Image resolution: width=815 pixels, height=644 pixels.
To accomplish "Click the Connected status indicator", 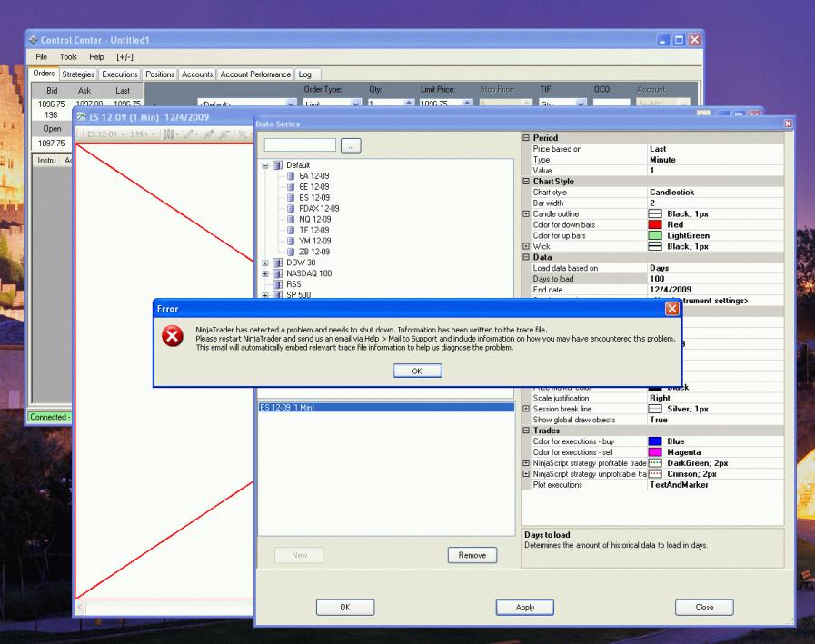I will click(49, 417).
